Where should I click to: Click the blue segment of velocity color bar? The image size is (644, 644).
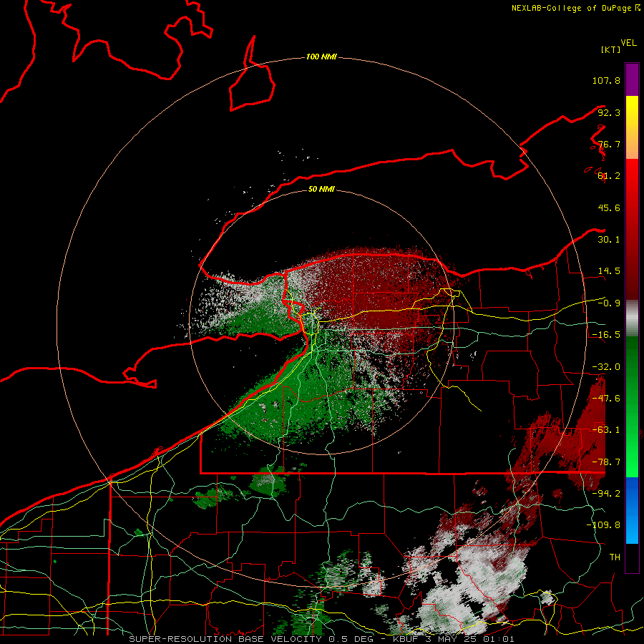pyautogui.click(x=632, y=510)
